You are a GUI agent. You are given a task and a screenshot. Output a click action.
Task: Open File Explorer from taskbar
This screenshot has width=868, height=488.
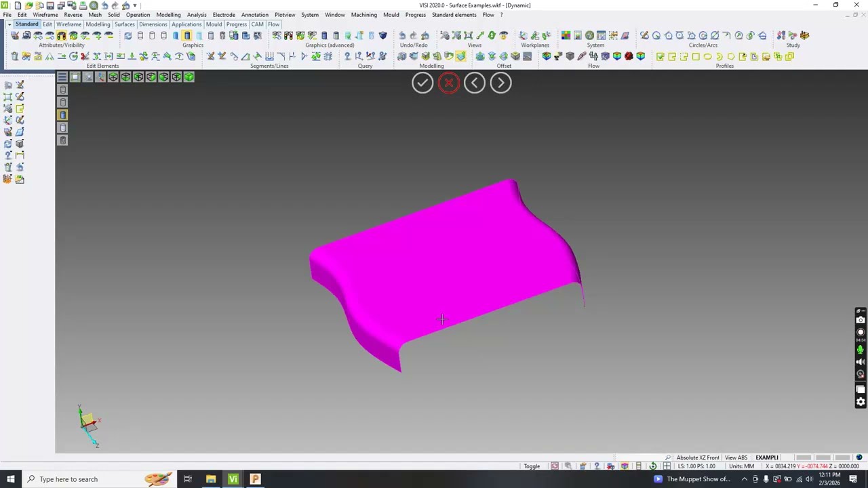211,479
